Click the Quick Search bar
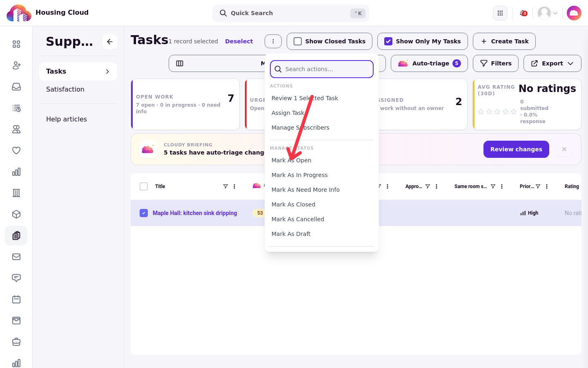 291,13
